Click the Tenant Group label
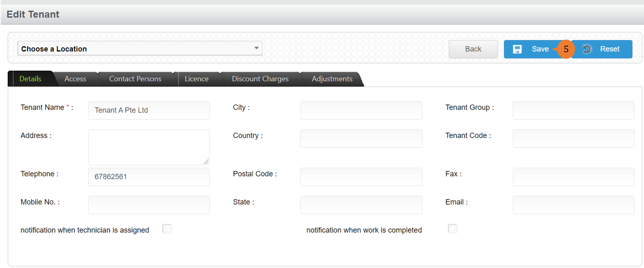The height and width of the screenshot is (268, 644). [x=469, y=108]
